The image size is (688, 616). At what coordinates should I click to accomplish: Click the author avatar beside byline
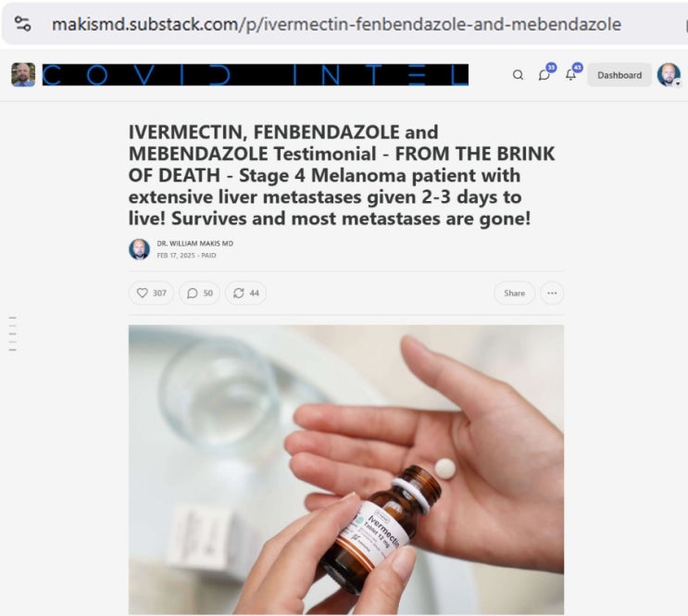[x=139, y=249]
